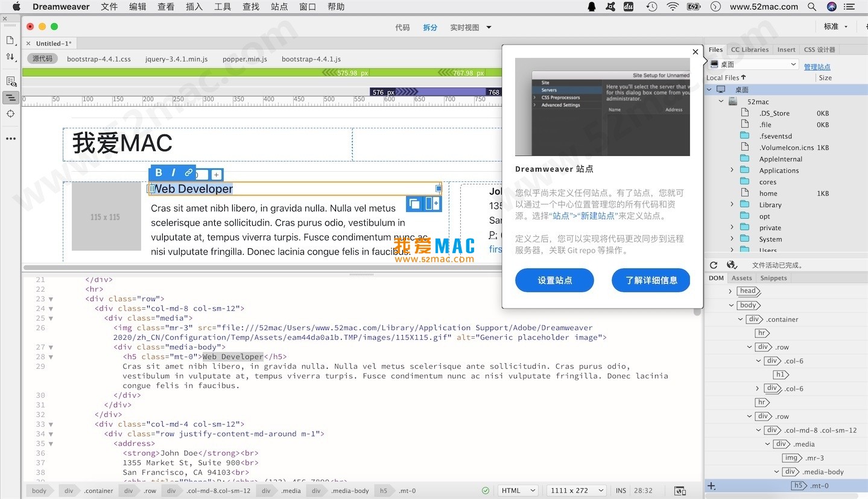868x499 pixels.
Task: Apply bold with the B button
Action: pyautogui.click(x=159, y=172)
